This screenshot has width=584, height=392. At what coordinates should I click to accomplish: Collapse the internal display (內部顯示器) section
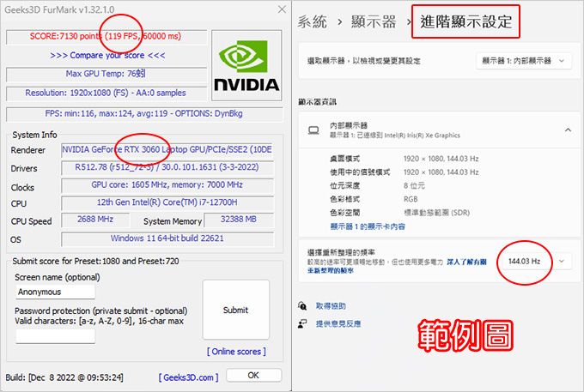point(568,130)
